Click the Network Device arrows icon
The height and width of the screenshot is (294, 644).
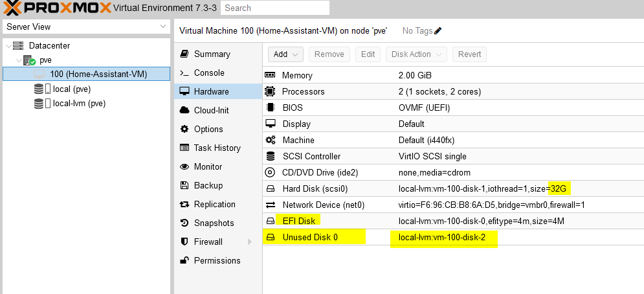(271, 205)
